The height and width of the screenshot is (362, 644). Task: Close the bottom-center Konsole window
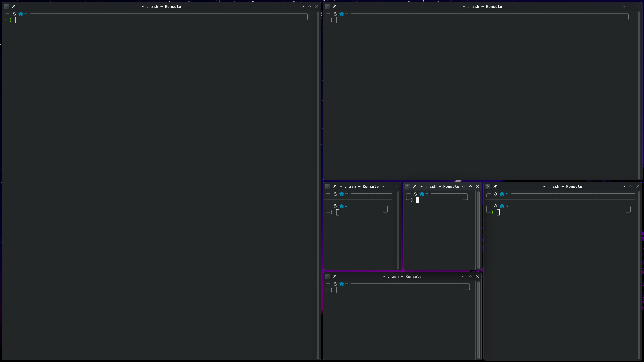pos(477,276)
